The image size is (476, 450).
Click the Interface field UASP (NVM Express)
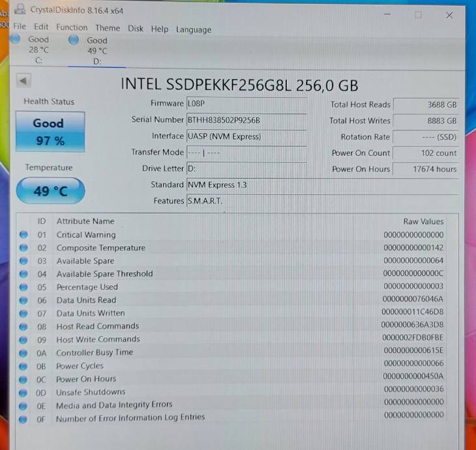(246, 136)
